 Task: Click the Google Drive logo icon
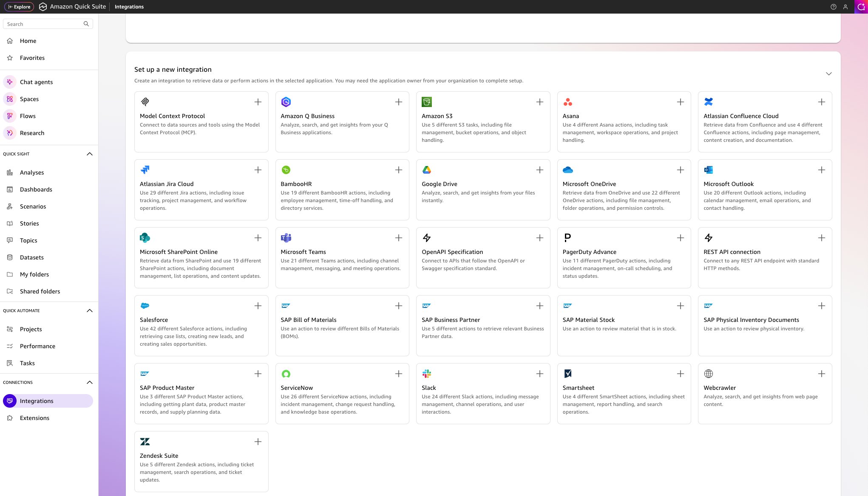pos(426,170)
